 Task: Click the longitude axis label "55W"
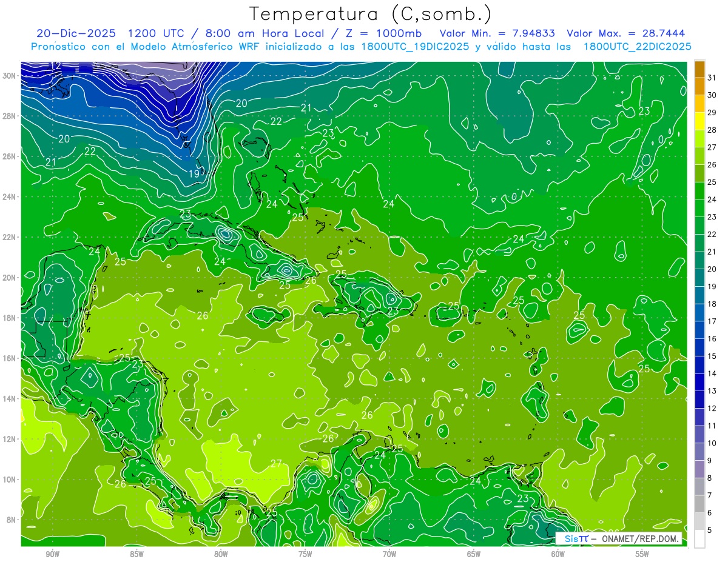642,554
